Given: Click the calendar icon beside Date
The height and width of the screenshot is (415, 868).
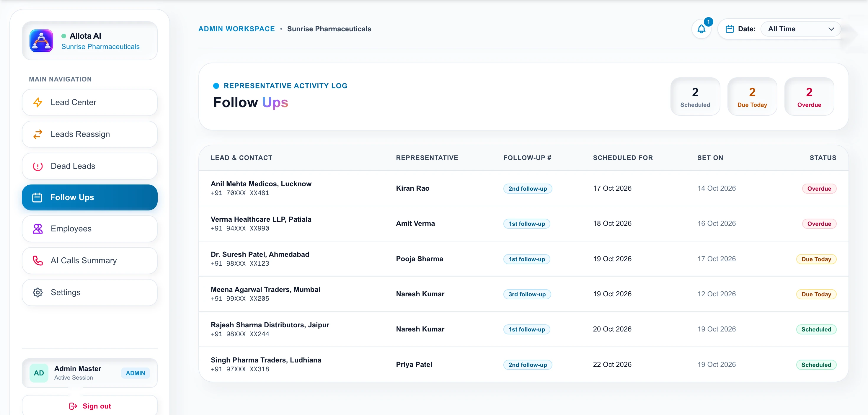Looking at the screenshot, I should pyautogui.click(x=730, y=29).
